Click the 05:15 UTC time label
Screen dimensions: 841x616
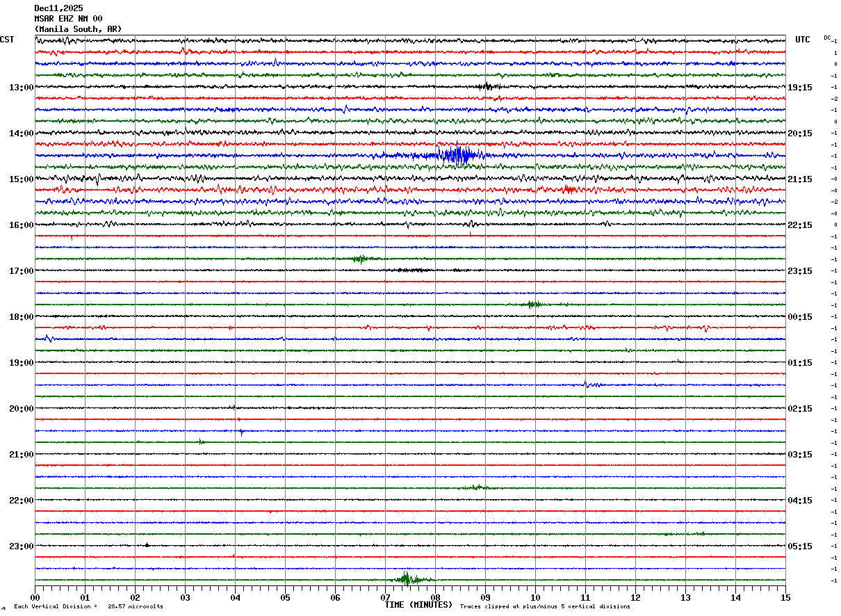[x=800, y=546]
